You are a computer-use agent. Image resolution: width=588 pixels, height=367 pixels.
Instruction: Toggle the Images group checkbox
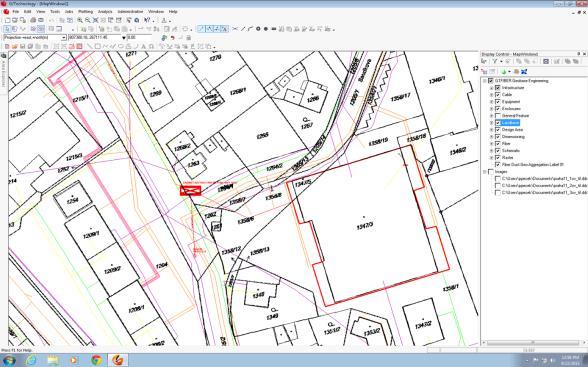click(x=490, y=172)
